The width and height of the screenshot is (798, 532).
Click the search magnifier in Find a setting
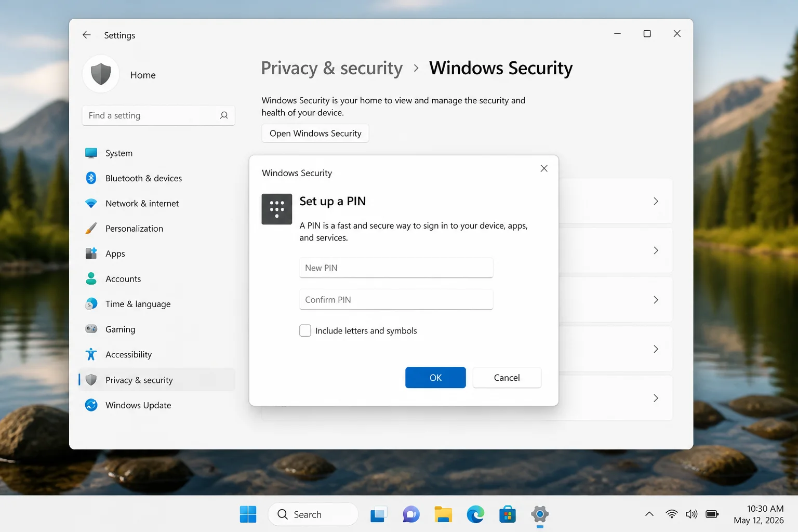[224, 115]
